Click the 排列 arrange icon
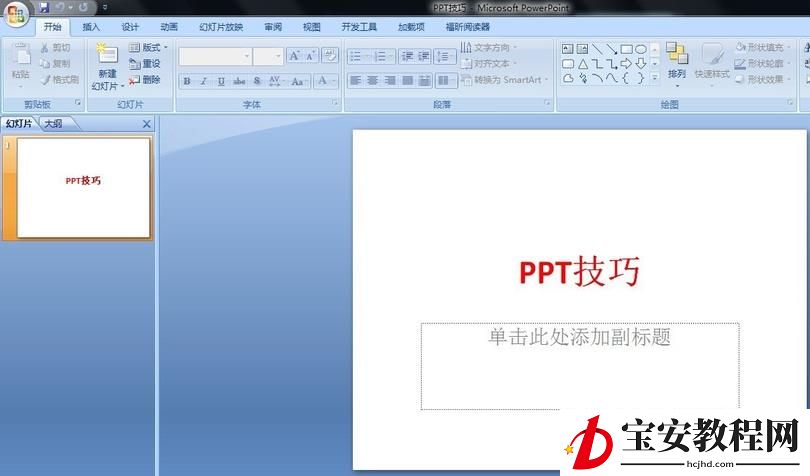The height and width of the screenshot is (476, 810). [x=677, y=54]
